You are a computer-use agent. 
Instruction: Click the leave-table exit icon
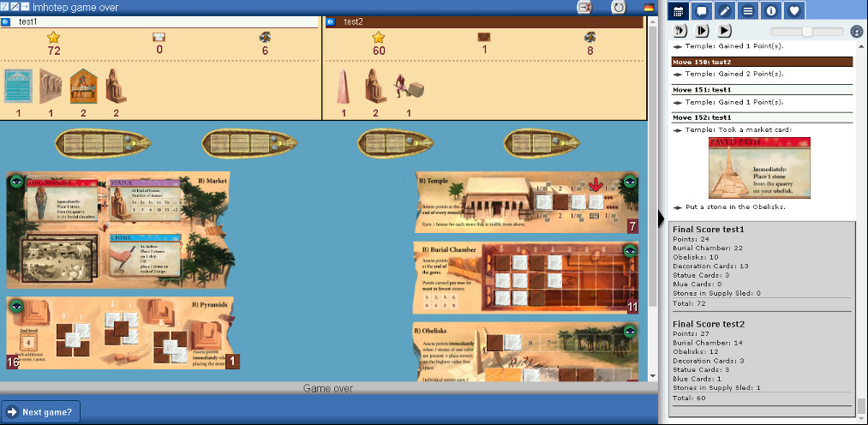click(584, 7)
